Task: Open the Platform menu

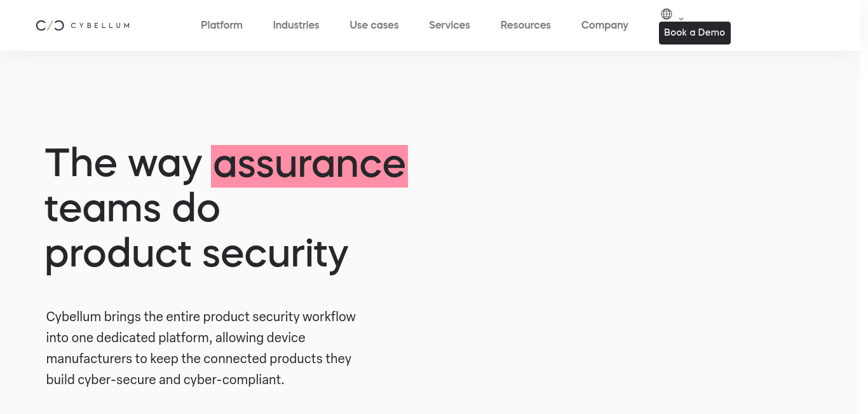Action: point(222,25)
